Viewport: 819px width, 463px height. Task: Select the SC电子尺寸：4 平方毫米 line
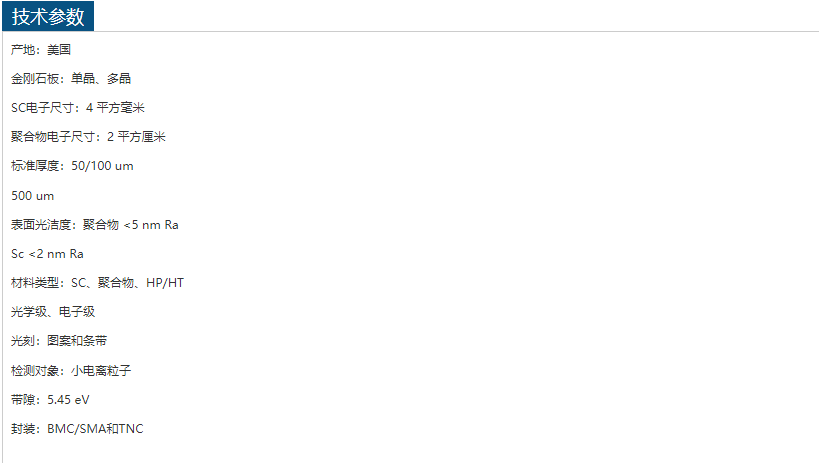(x=78, y=108)
